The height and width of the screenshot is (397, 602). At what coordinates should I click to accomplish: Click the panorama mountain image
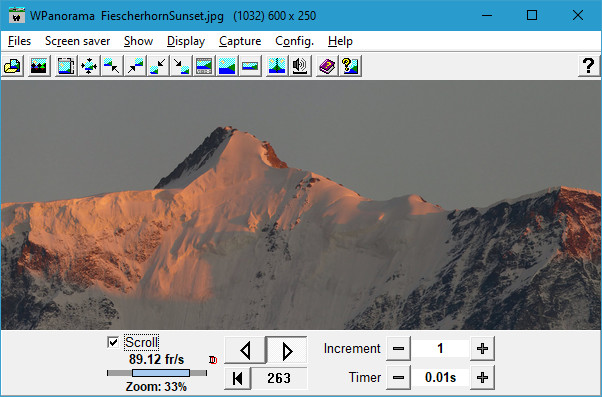pyautogui.click(x=301, y=205)
